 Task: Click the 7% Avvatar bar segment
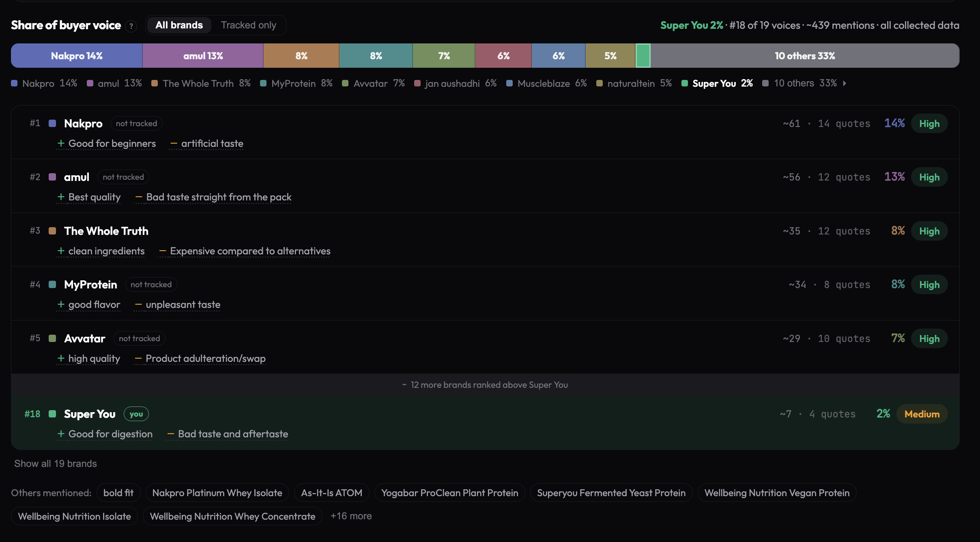click(x=444, y=56)
